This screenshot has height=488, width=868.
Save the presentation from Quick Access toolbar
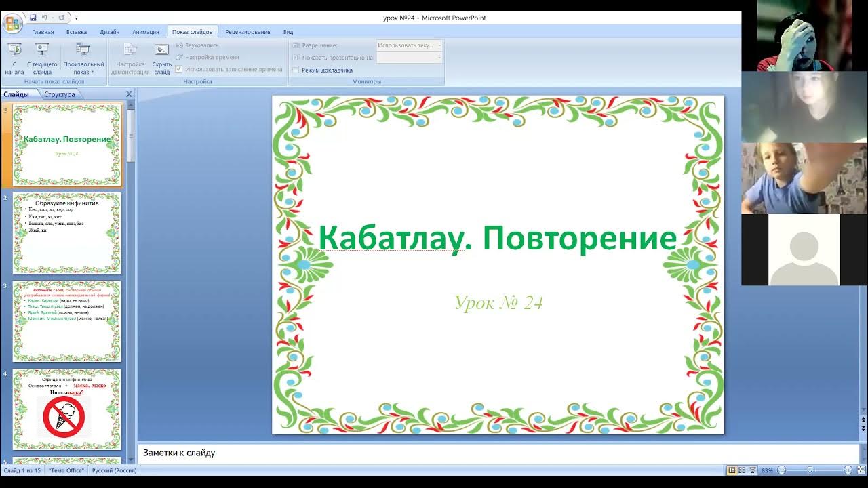tap(33, 18)
